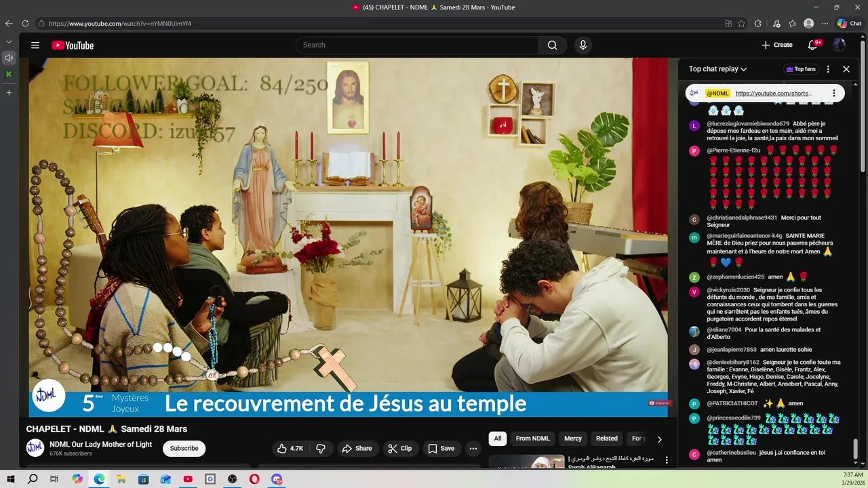Open chat replay options three-dot menu
Viewport: 868px width, 488px height.
pos(828,69)
